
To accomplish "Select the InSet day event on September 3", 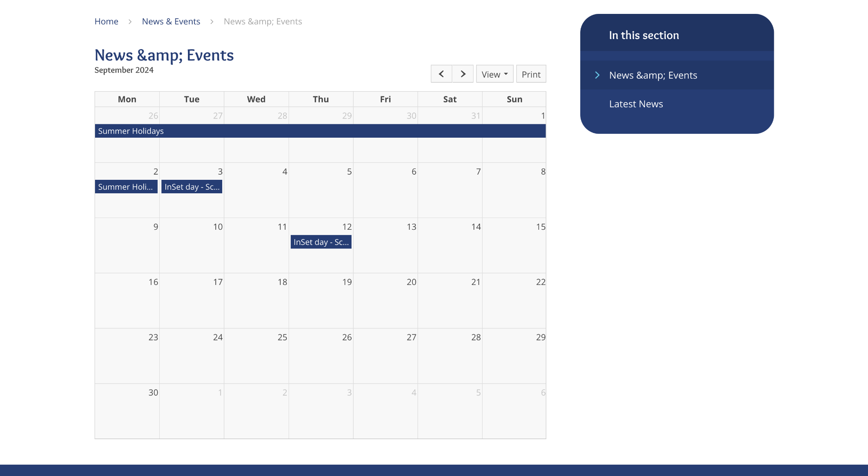I will coord(191,186).
